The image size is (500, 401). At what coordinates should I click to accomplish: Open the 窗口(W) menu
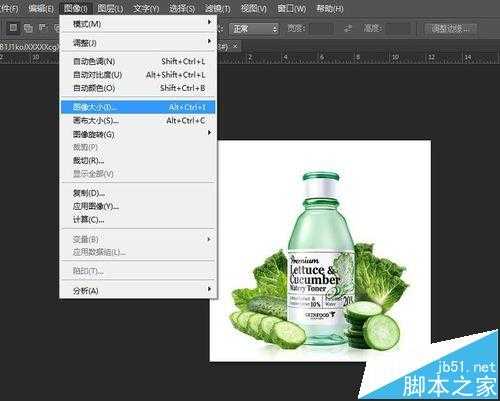[x=291, y=8]
